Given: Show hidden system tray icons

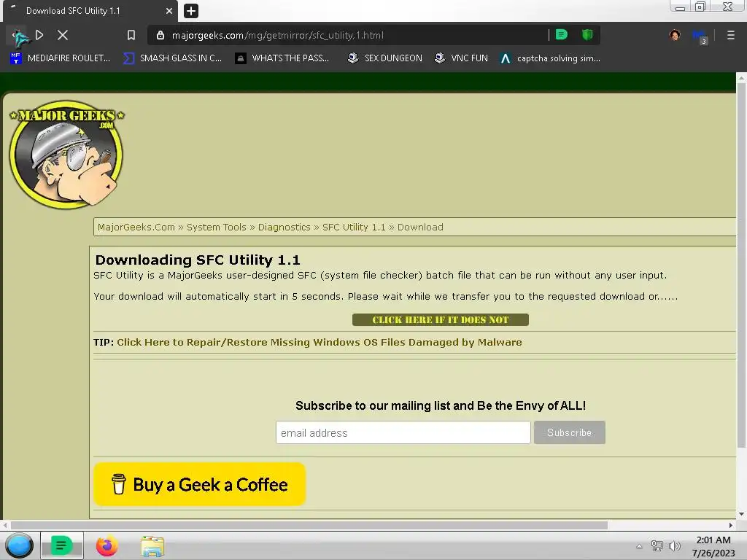Looking at the screenshot, I should (639, 546).
